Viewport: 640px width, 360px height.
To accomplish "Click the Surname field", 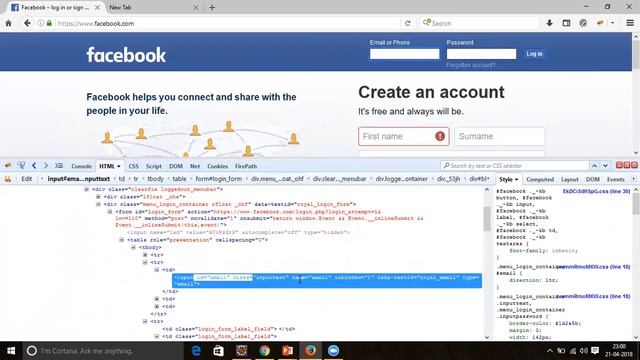I will point(500,136).
